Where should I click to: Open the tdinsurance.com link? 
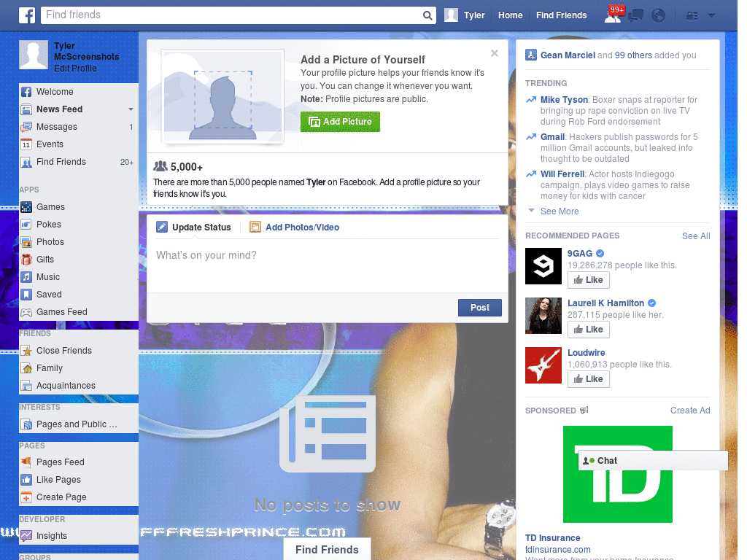coord(558,550)
